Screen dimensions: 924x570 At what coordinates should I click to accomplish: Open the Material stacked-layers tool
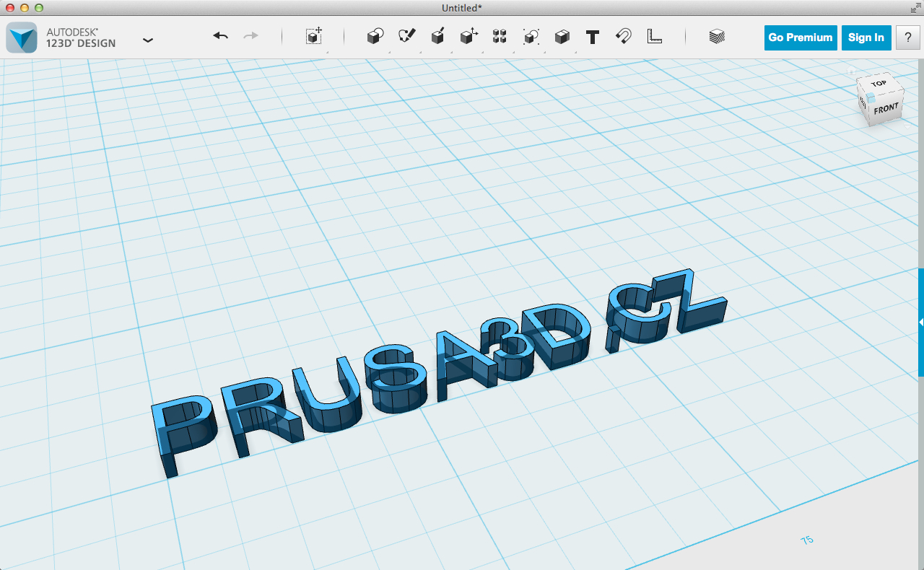pyautogui.click(x=717, y=37)
